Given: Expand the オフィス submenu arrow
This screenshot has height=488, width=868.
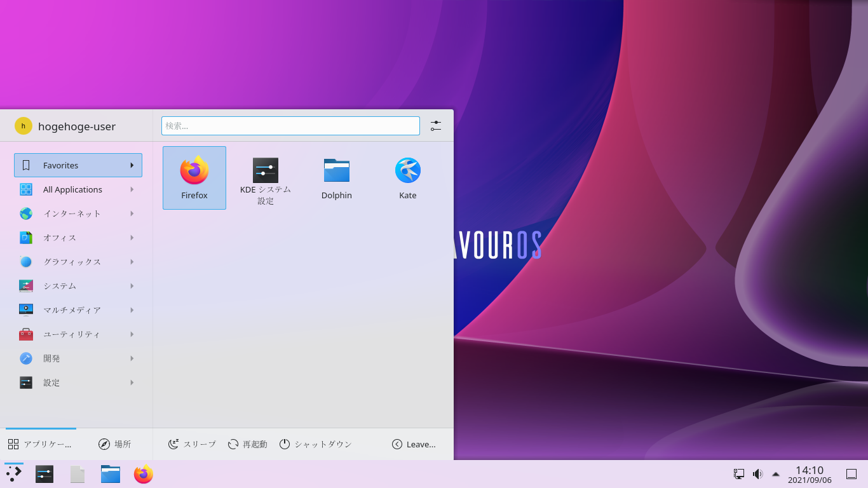Looking at the screenshot, I should (x=132, y=238).
